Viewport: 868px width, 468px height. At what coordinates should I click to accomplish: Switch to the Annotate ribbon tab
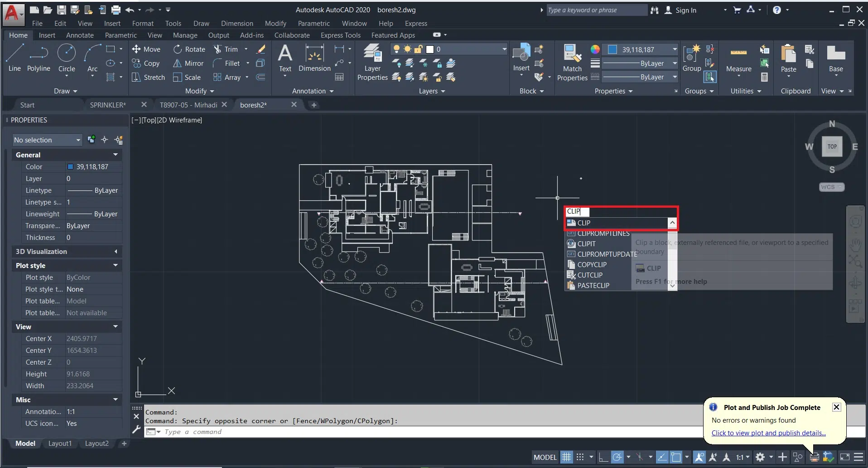(x=80, y=35)
